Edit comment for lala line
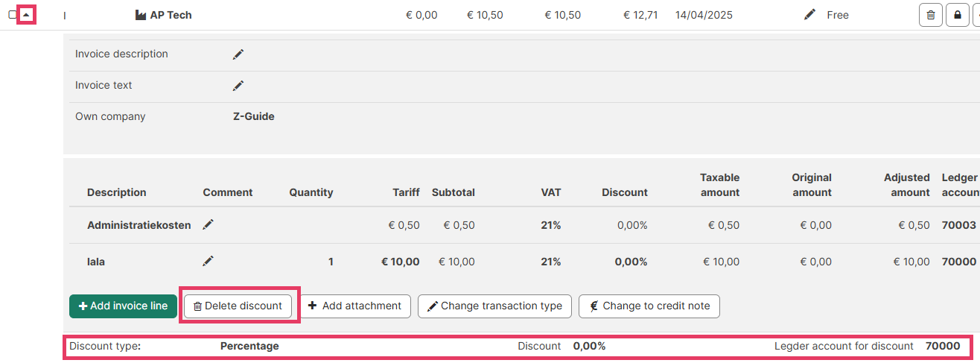This screenshot has width=980, height=363. pyautogui.click(x=209, y=261)
